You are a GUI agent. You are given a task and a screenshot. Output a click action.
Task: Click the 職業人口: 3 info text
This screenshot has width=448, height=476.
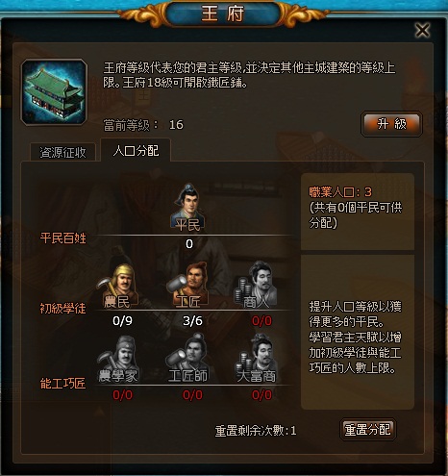(340, 192)
